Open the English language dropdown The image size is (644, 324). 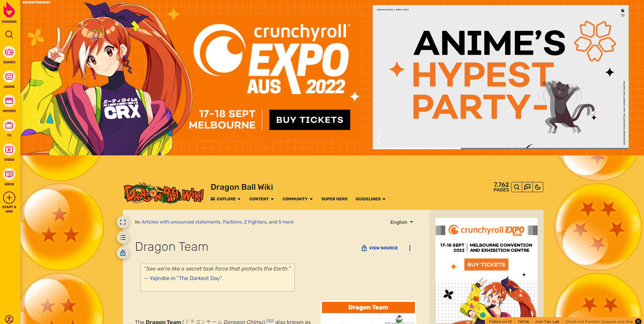(402, 222)
